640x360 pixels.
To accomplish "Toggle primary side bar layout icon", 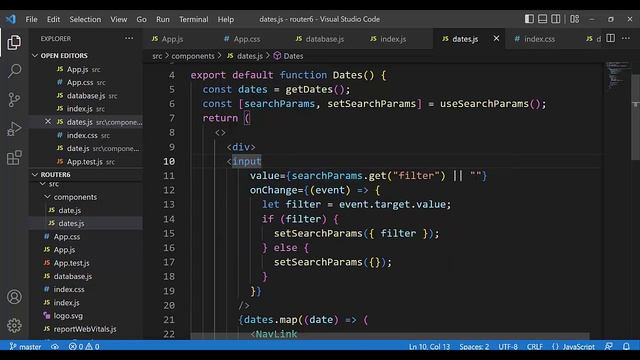I will pyautogui.click(x=529, y=19).
